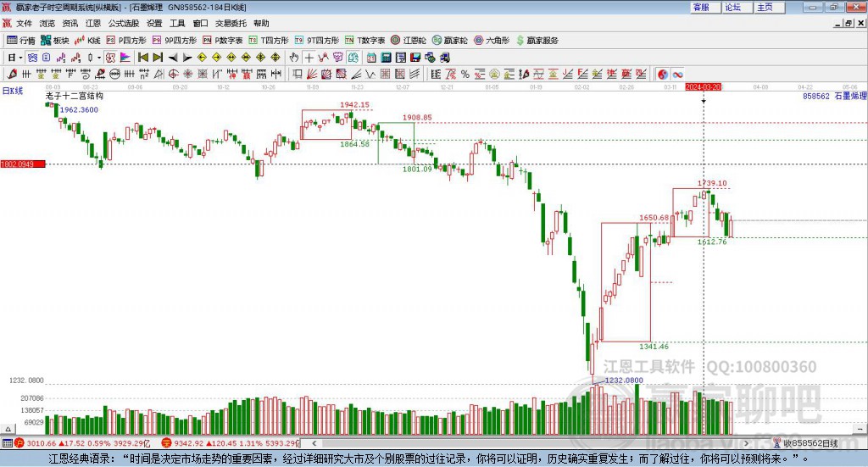Open the 设置 menu

154,23
